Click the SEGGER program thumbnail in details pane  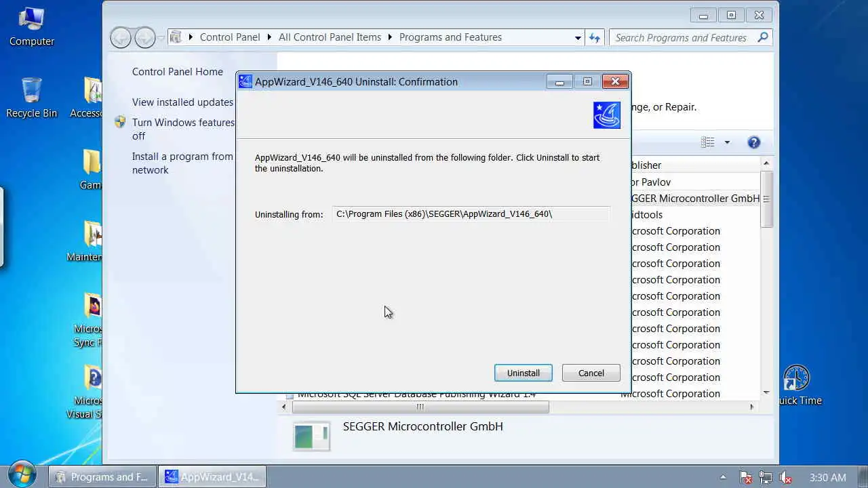coord(312,436)
